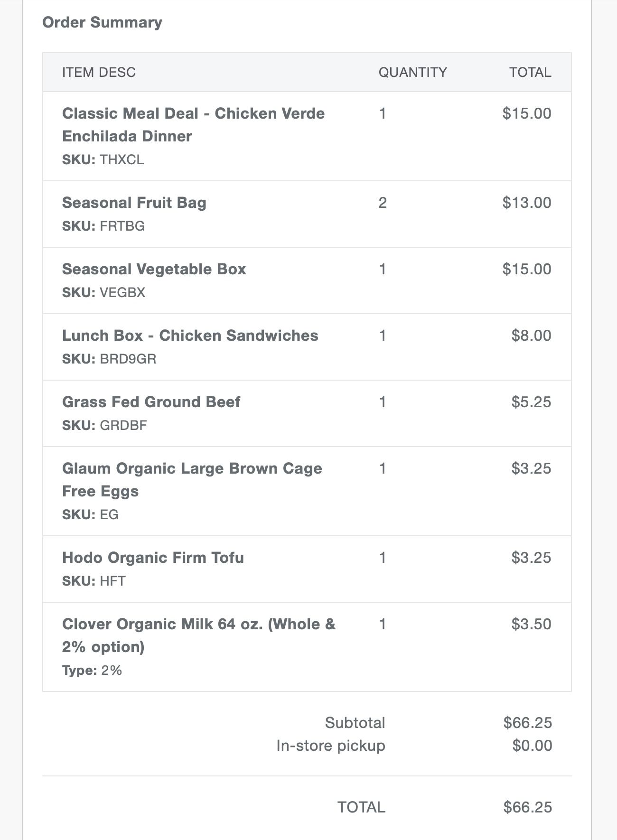This screenshot has width=617, height=840.
Task: Click the milk Type 2% option text
Action: tap(92, 670)
